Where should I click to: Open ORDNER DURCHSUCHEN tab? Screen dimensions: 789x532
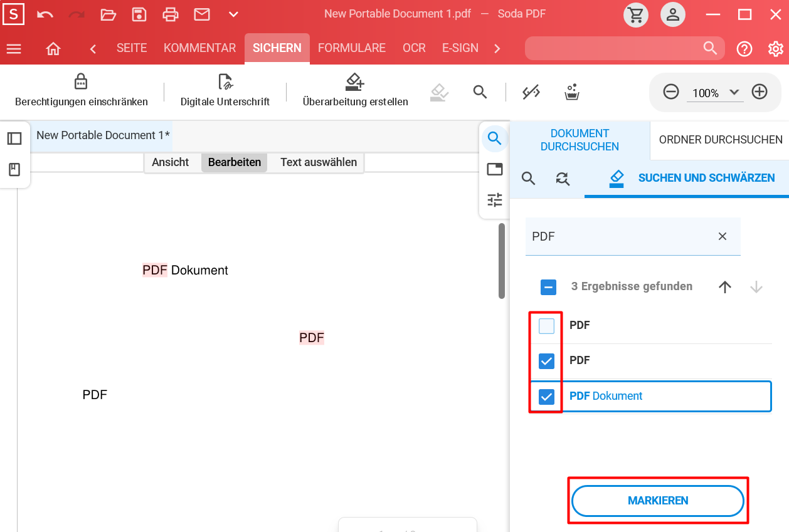[721, 140]
